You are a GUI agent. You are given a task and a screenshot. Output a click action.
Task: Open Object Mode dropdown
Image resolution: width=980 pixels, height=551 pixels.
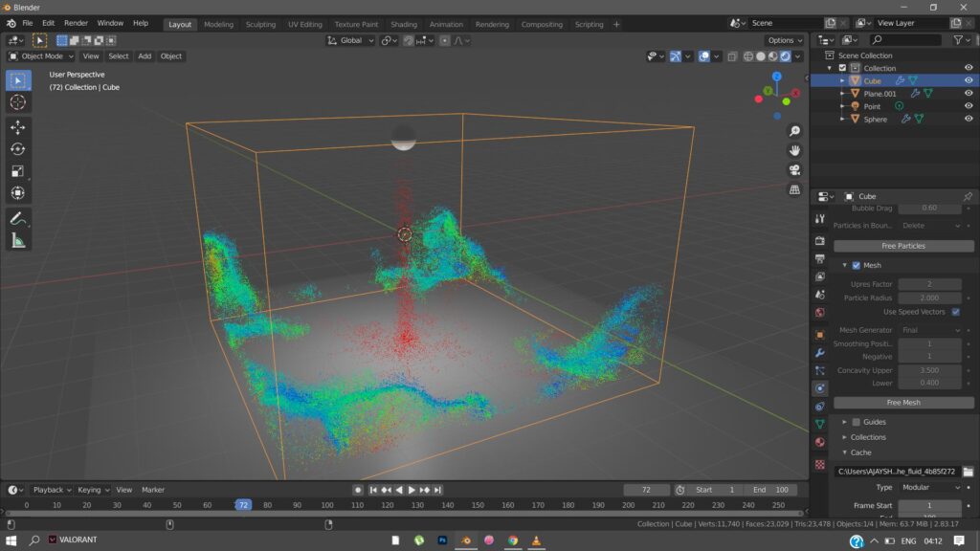40,56
